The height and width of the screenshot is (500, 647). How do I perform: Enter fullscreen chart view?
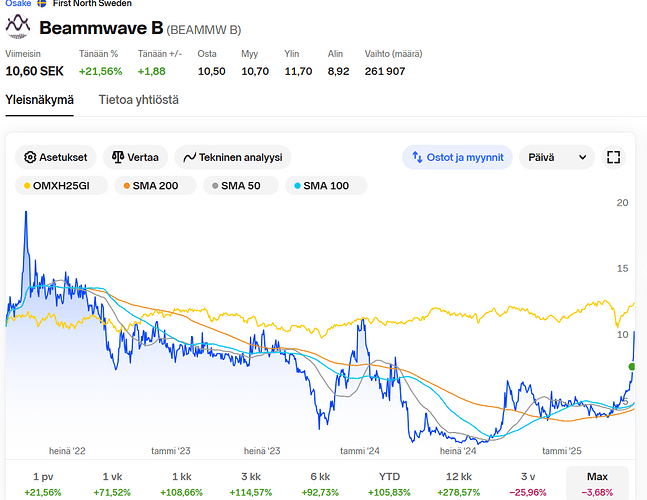pos(614,157)
